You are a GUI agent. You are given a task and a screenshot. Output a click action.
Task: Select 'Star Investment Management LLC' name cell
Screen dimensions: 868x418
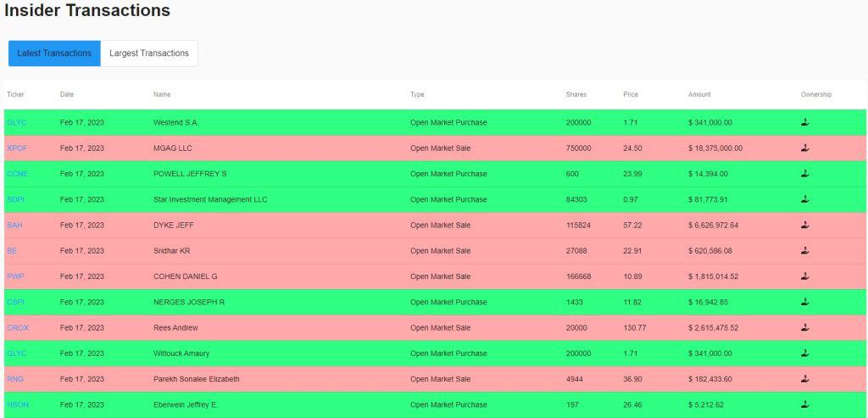click(x=210, y=199)
